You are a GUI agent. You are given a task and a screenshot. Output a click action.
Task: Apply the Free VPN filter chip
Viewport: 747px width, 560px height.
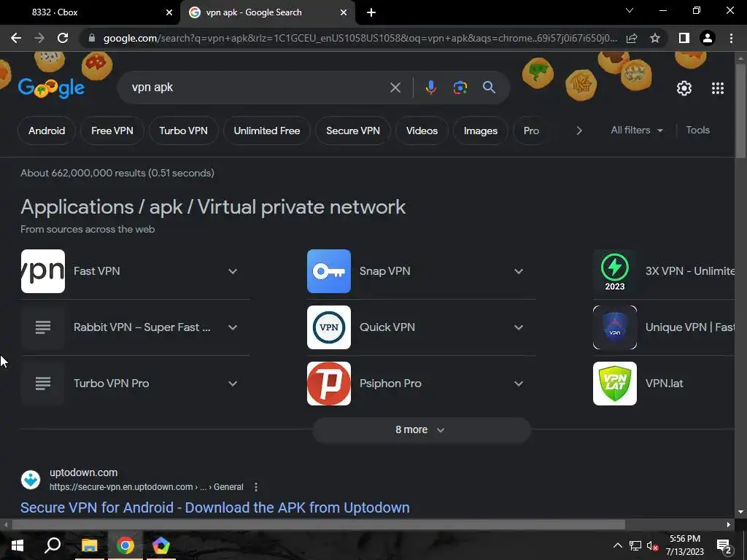[112, 131]
